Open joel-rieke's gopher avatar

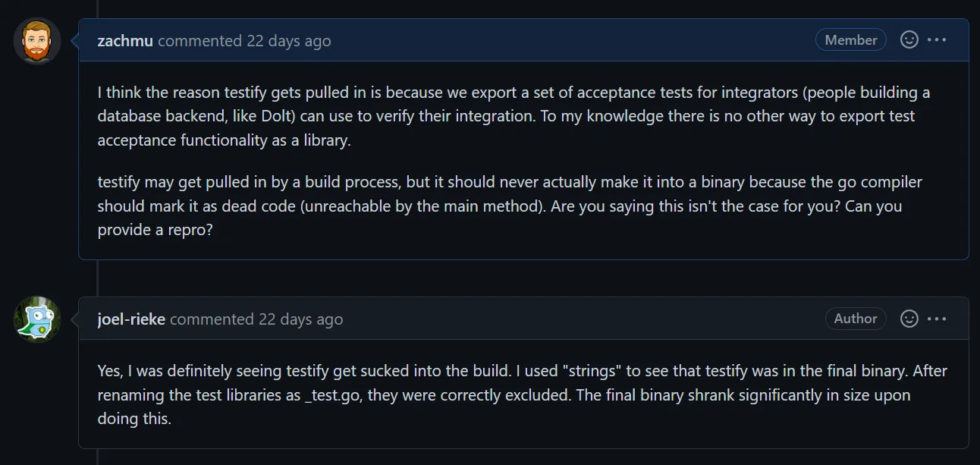click(37, 319)
